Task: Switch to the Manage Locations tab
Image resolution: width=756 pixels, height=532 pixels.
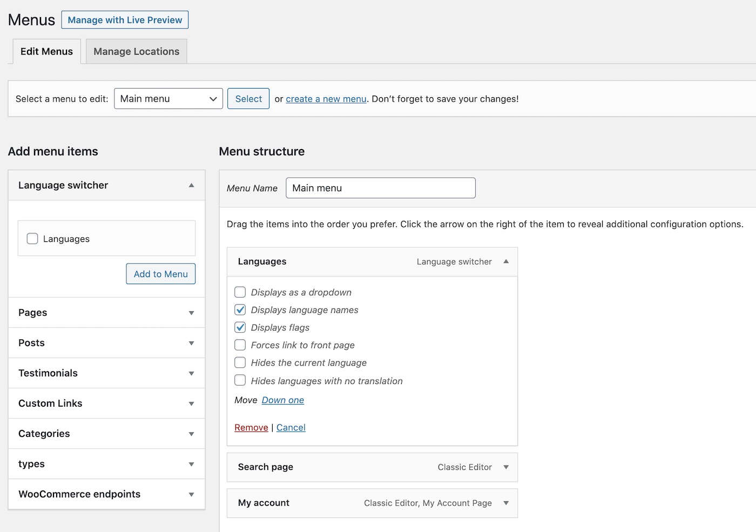Action: (137, 51)
